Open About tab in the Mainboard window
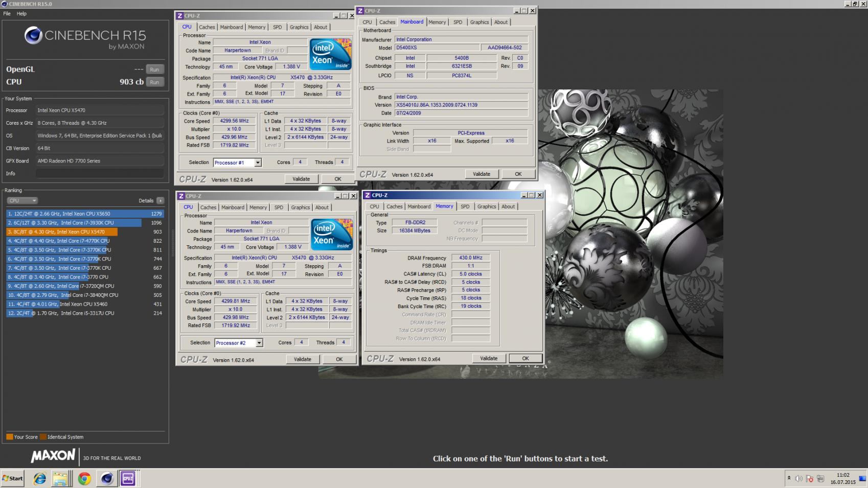 click(501, 22)
